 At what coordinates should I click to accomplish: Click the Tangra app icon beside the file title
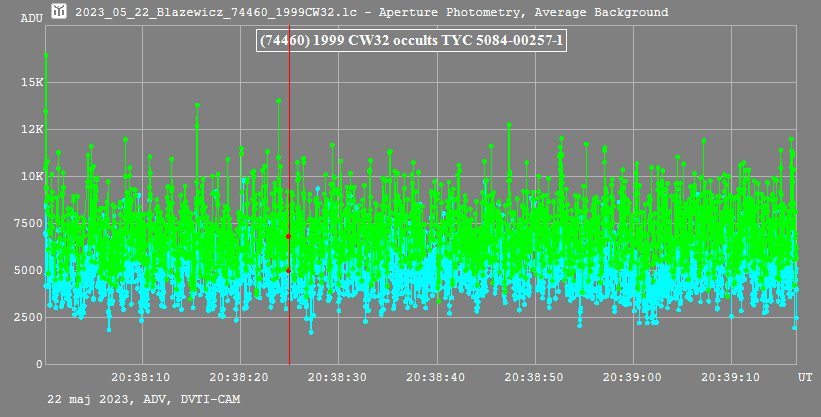59,10
